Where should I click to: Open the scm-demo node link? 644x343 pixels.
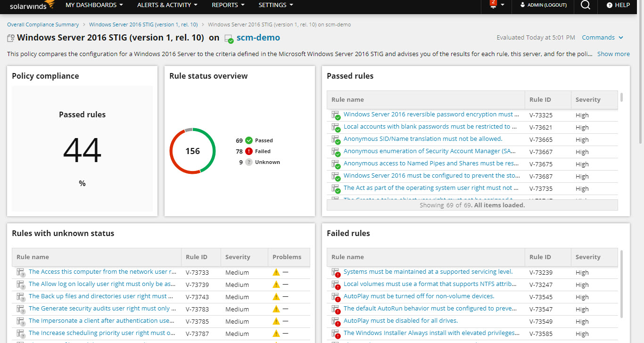click(258, 38)
